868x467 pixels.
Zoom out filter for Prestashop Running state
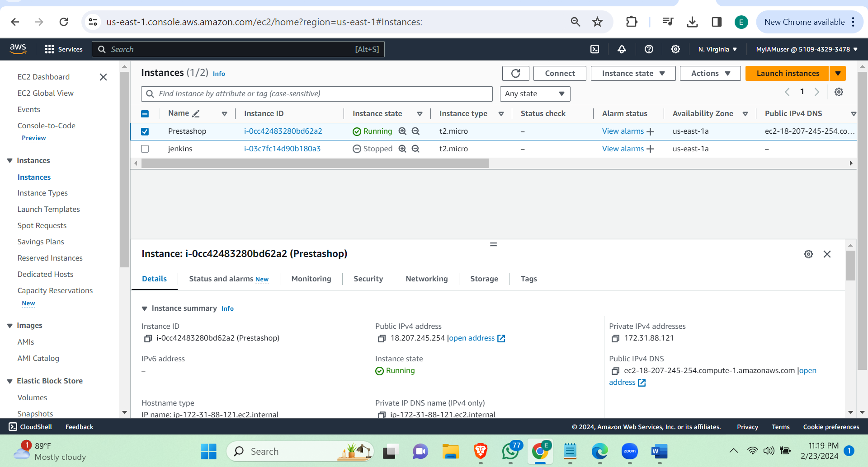click(415, 131)
